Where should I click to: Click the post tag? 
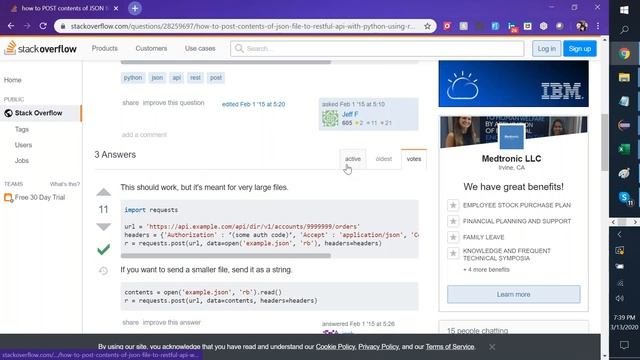coord(216,78)
